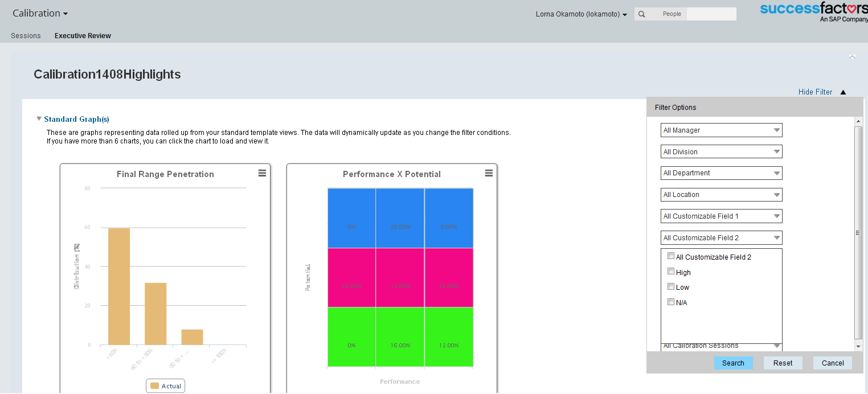Click filter panel scroll-down arrow
The image size is (868, 394).
859,346
